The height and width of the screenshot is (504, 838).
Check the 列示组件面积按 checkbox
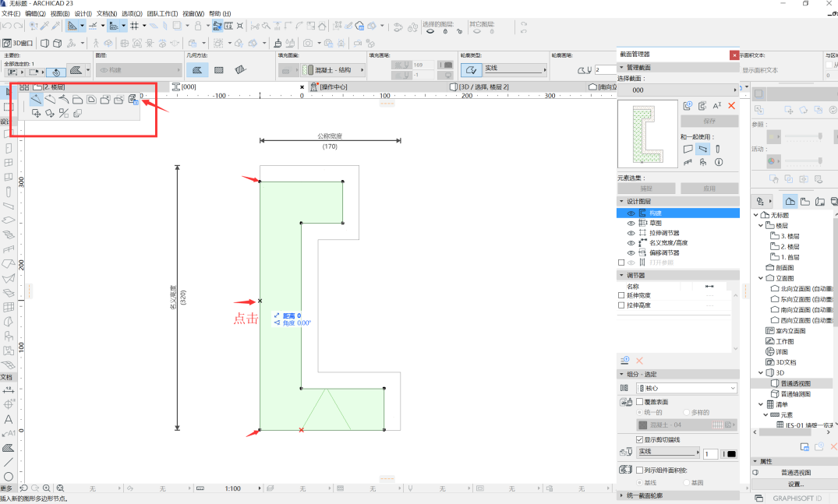pos(639,470)
